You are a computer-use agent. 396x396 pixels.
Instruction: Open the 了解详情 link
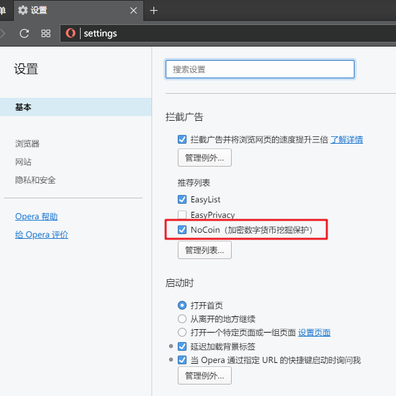(x=347, y=139)
